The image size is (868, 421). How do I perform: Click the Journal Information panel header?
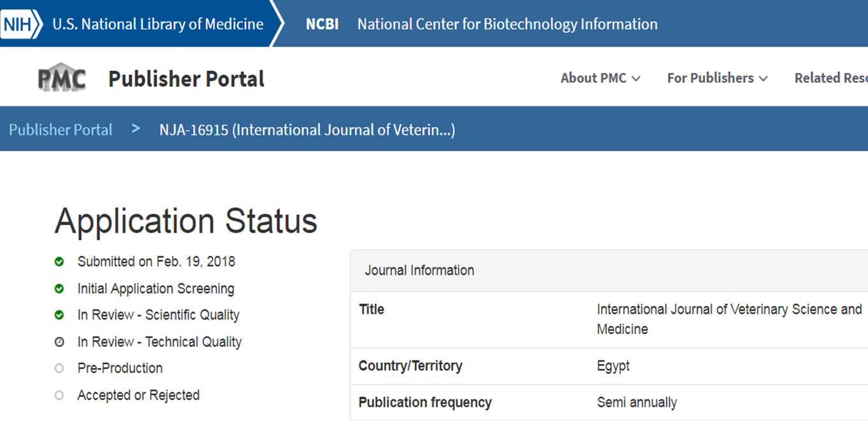coord(419,270)
